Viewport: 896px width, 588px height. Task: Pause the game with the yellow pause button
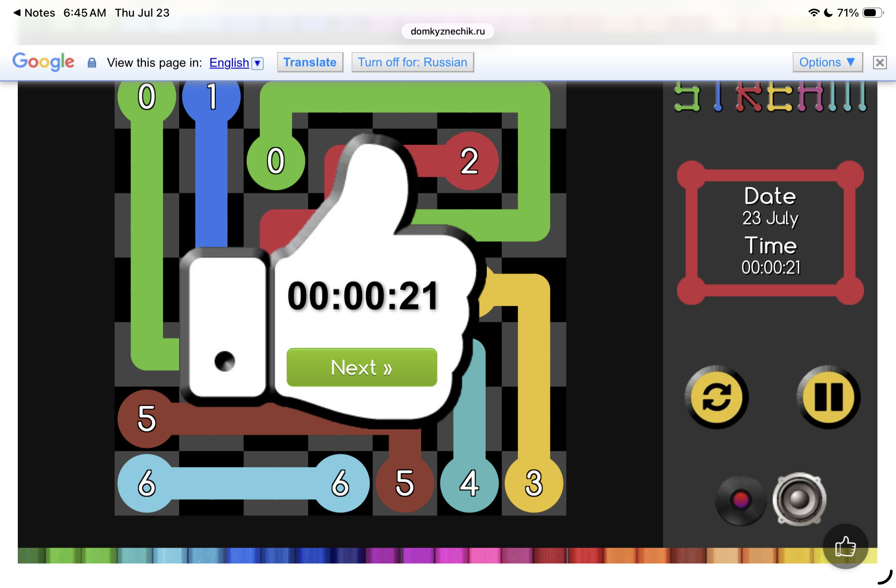[828, 397]
